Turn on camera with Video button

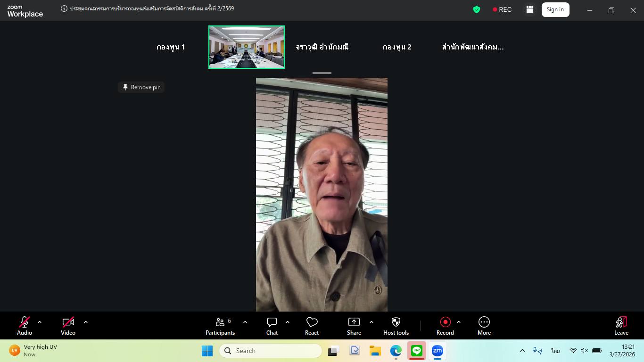point(68,326)
